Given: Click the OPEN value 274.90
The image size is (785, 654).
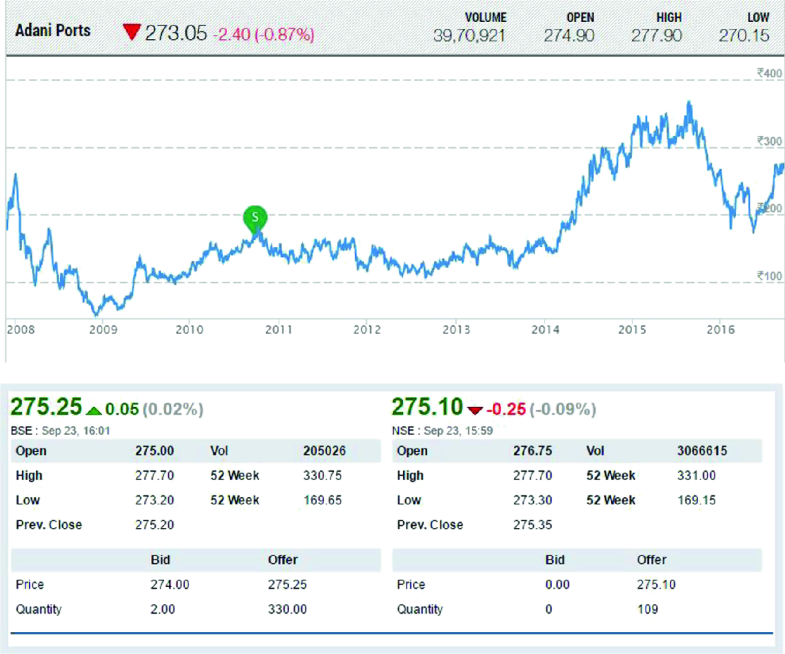Looking at the screenshot, I should [x=569, y=36].
